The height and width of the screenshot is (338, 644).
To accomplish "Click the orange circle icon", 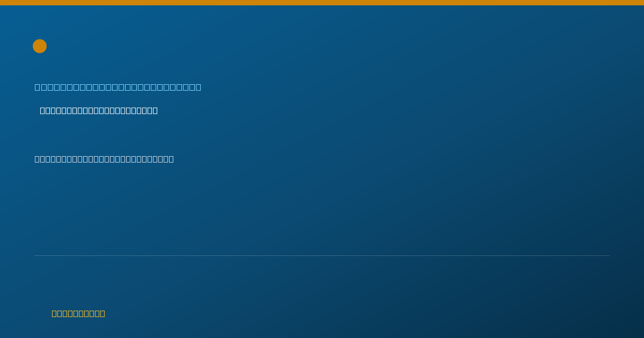I will pos(40,46).
